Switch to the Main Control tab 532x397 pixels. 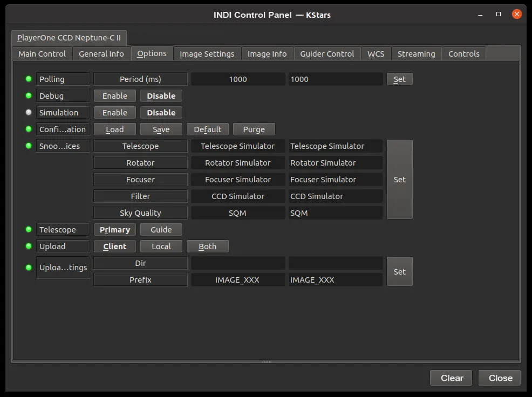pyautogui.click(x=42, y=54)
